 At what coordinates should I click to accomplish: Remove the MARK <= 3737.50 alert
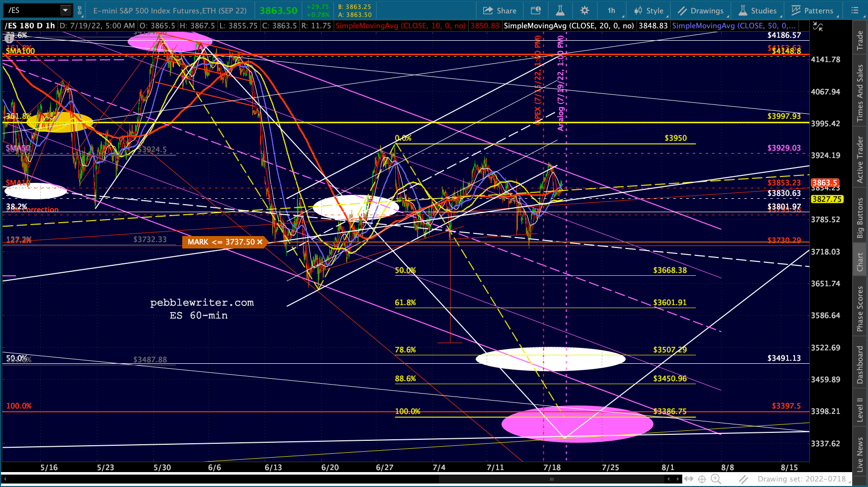(x=260, y=242)
